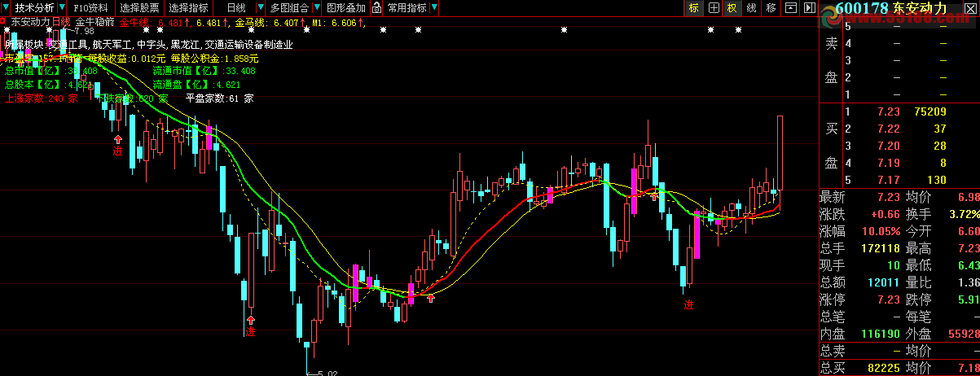Click 最新 price value 7.23
The height and width of the screenshot is (376, 980).
(x=889, y=197)
